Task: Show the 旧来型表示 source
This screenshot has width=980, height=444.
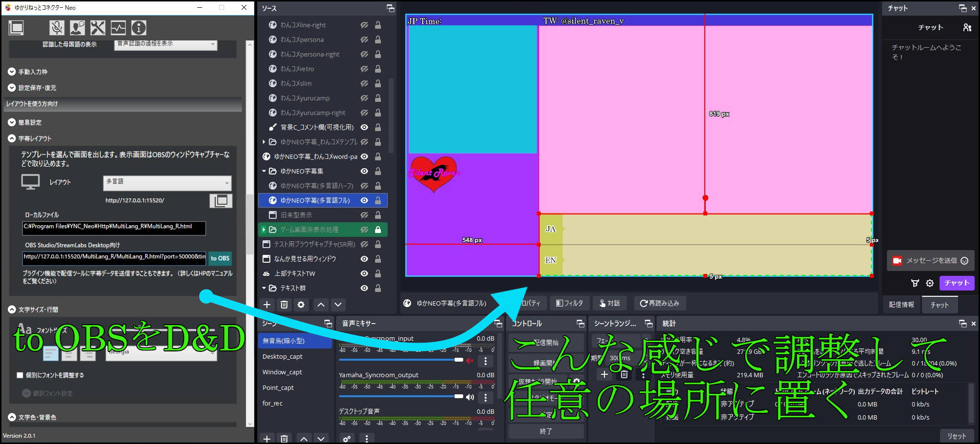Action: point(364,215)
